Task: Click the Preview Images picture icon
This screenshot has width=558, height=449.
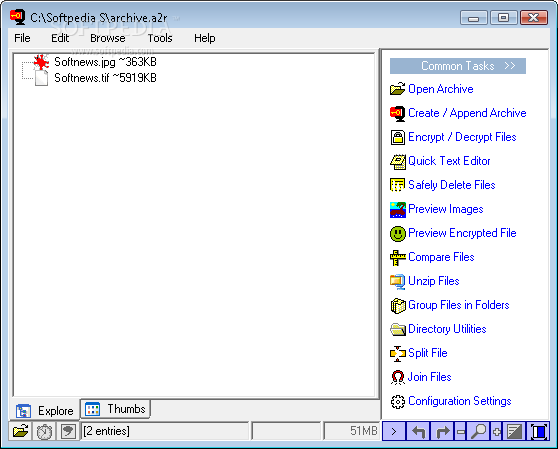Action: 397,209
